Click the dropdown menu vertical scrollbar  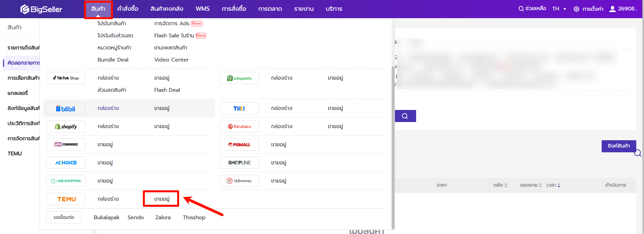pos(393,147)
